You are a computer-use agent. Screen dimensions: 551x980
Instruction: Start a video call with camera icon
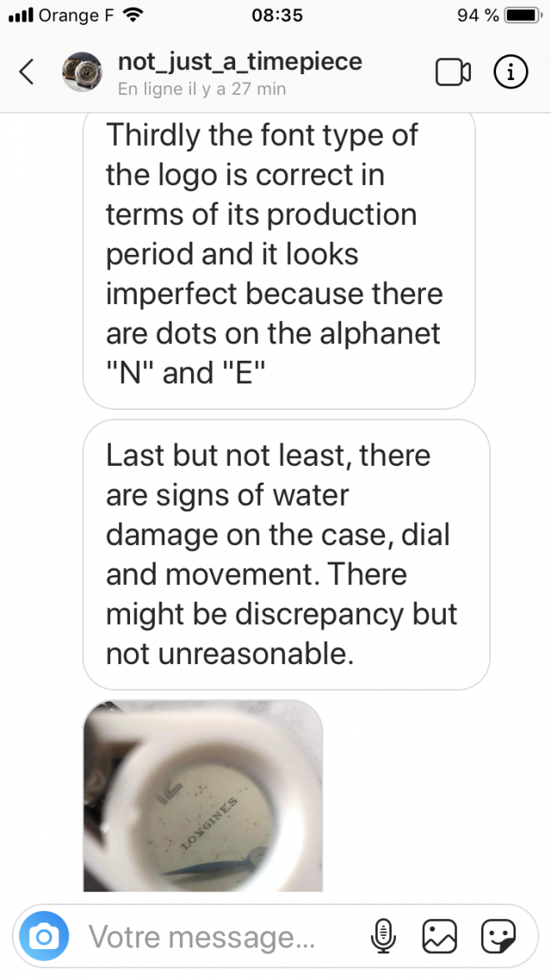click(x=453, y=72)
